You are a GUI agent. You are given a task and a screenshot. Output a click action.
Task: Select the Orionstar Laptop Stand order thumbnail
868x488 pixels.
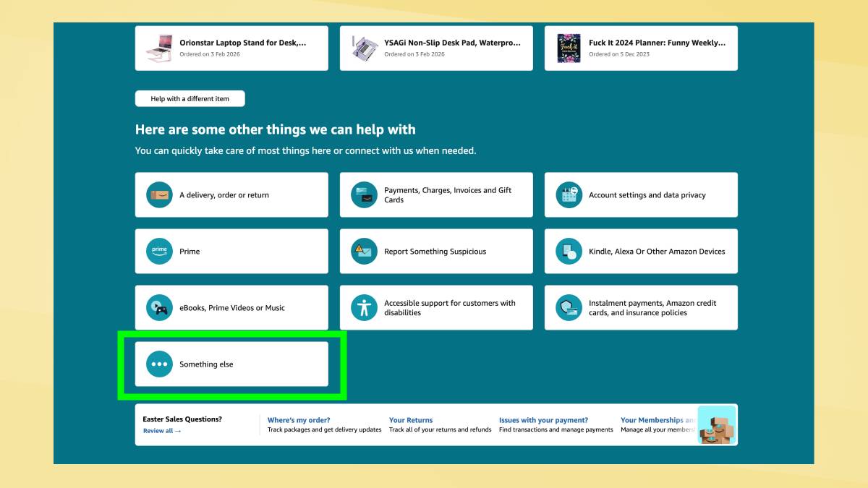click(x=159, y=48)
